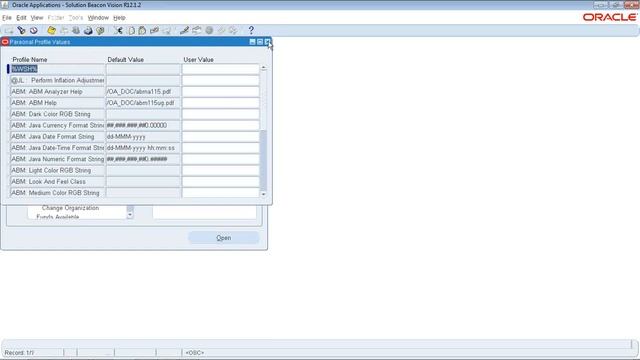The width and height of the screenshot is (640, 360).
Task: Open the Window menu
Action: [98, 18]
